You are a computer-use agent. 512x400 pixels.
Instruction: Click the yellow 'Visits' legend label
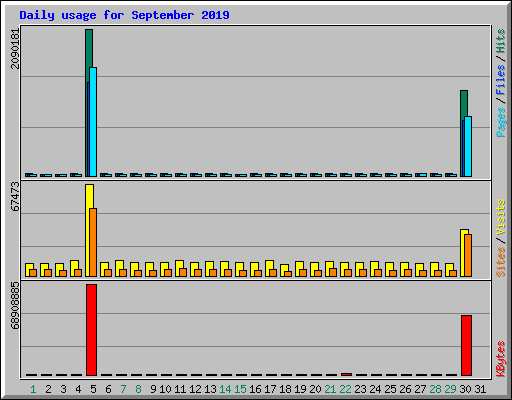pyautogui.click(x=500, y=218)
